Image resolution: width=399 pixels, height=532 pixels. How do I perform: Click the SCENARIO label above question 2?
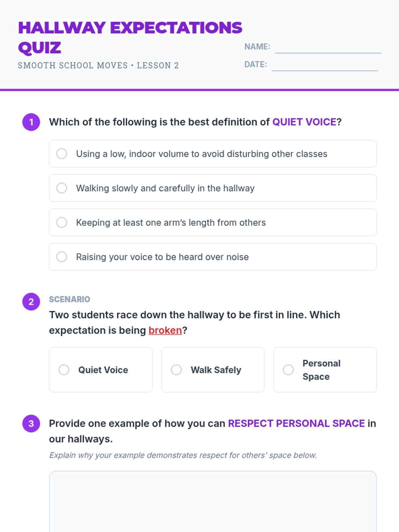click(69, 299)
